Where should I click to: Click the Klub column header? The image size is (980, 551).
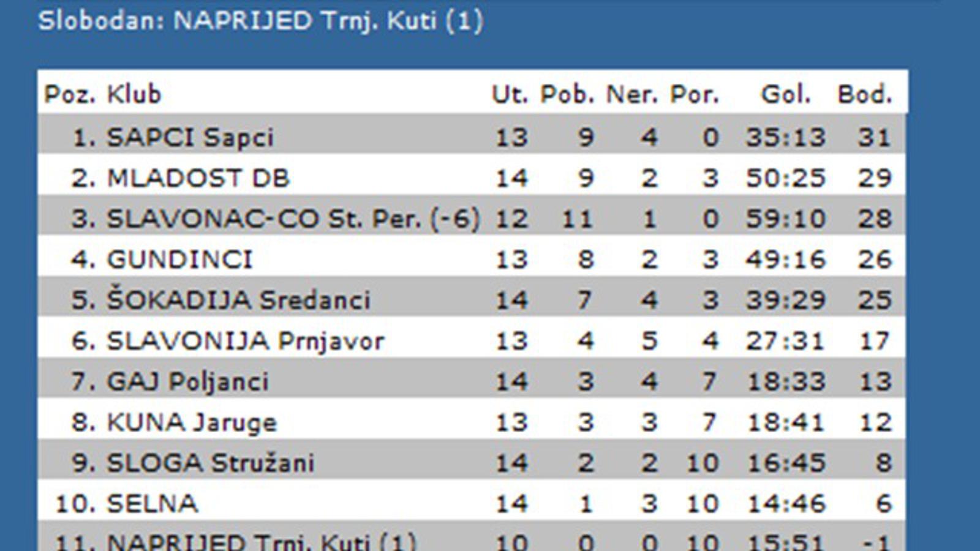[134, 94]
